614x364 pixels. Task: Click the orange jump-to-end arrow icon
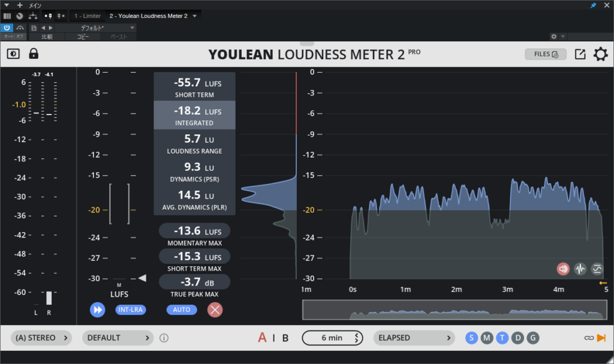(x=601, y=338)
